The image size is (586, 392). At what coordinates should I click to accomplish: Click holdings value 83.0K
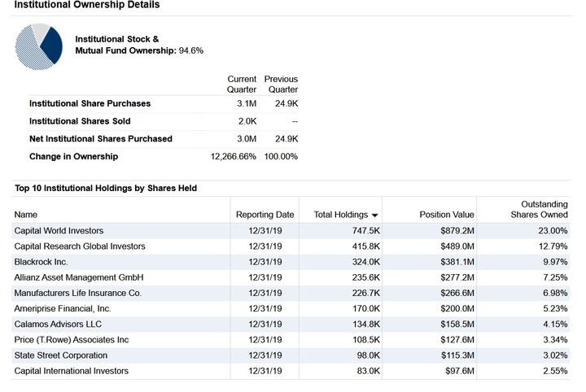coord(368,371)
